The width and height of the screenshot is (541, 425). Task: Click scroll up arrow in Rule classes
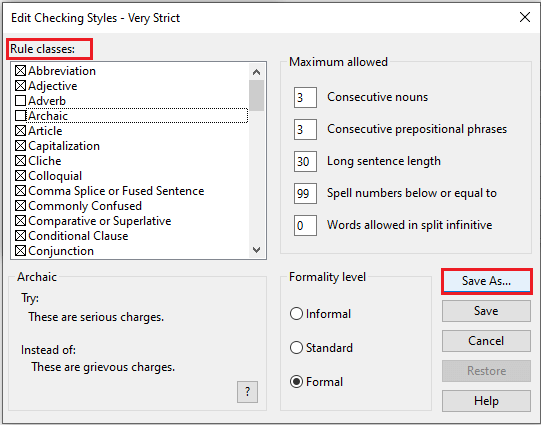coord(256,72)
